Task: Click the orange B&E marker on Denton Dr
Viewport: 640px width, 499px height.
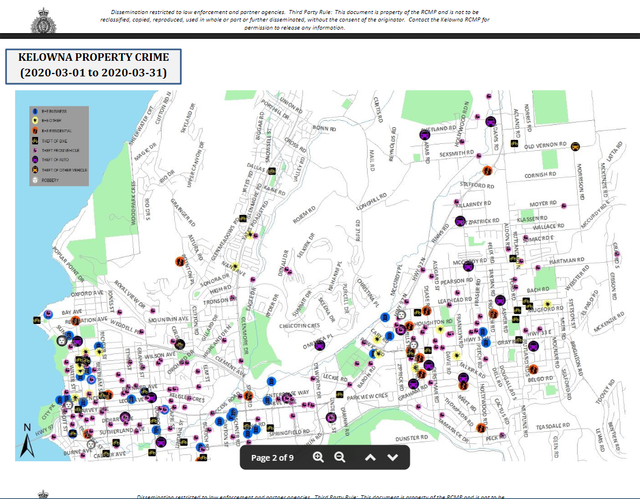Action: [180, 261]
